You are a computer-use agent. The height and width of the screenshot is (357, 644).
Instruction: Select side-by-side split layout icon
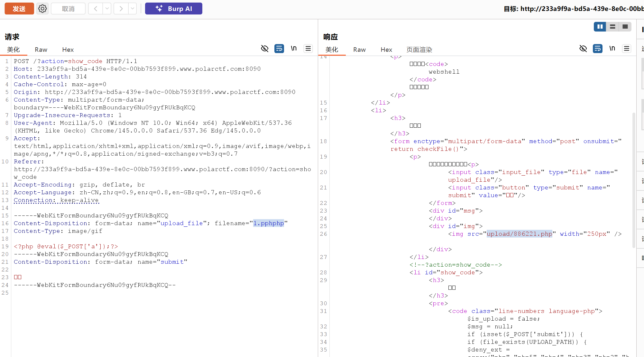(600, 27)
